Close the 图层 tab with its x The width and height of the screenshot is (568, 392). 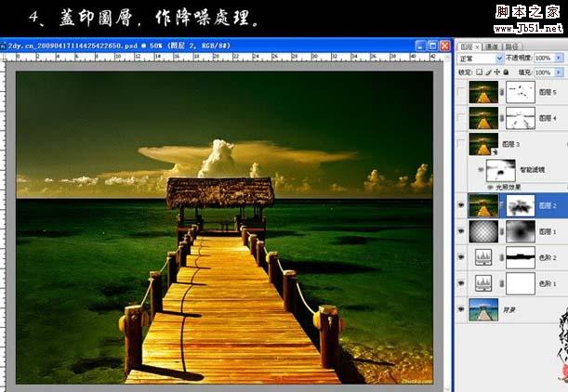(477, 47)
